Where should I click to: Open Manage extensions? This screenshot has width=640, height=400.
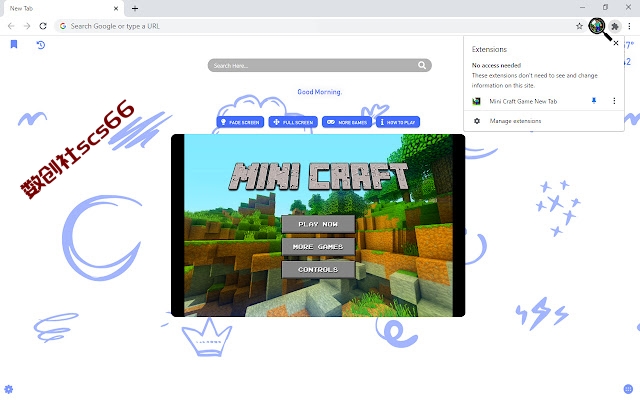point(515,121)
